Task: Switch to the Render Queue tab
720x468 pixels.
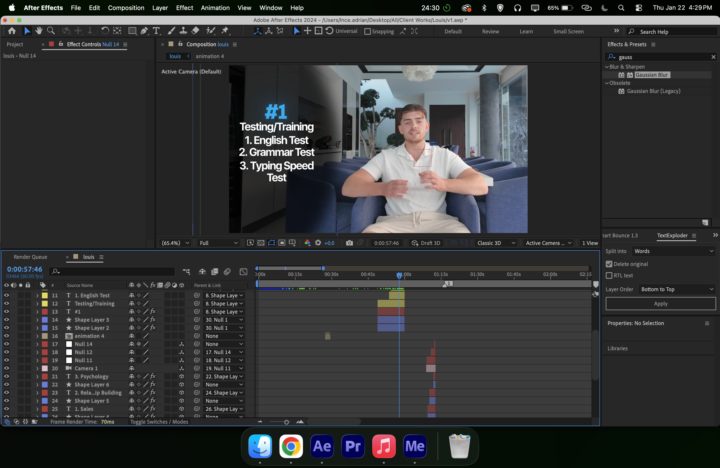Action: coord(30,257)
